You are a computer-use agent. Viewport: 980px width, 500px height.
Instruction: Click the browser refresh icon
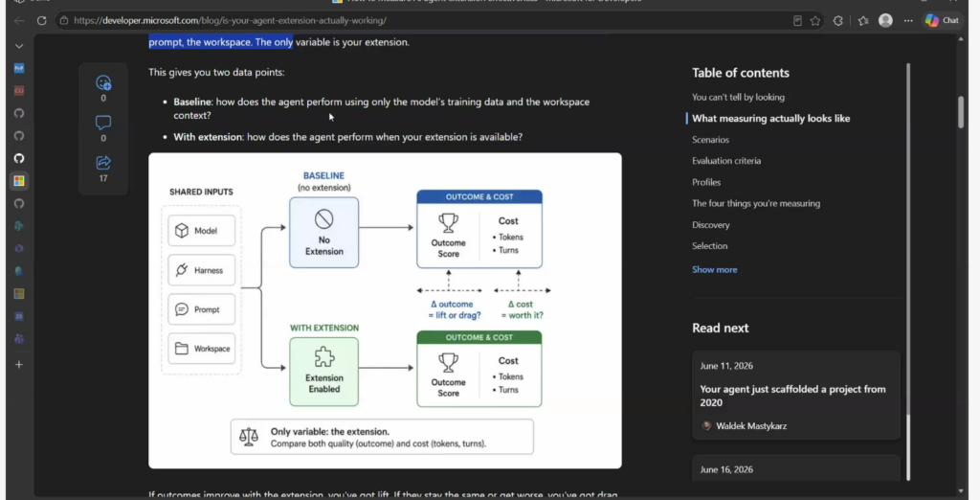click(x=41, y=21)
